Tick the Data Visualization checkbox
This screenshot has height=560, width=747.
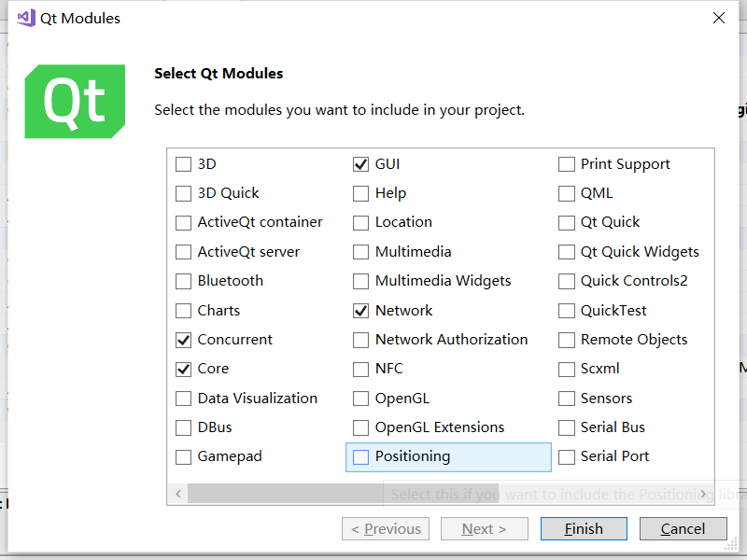tap(183, 399)
